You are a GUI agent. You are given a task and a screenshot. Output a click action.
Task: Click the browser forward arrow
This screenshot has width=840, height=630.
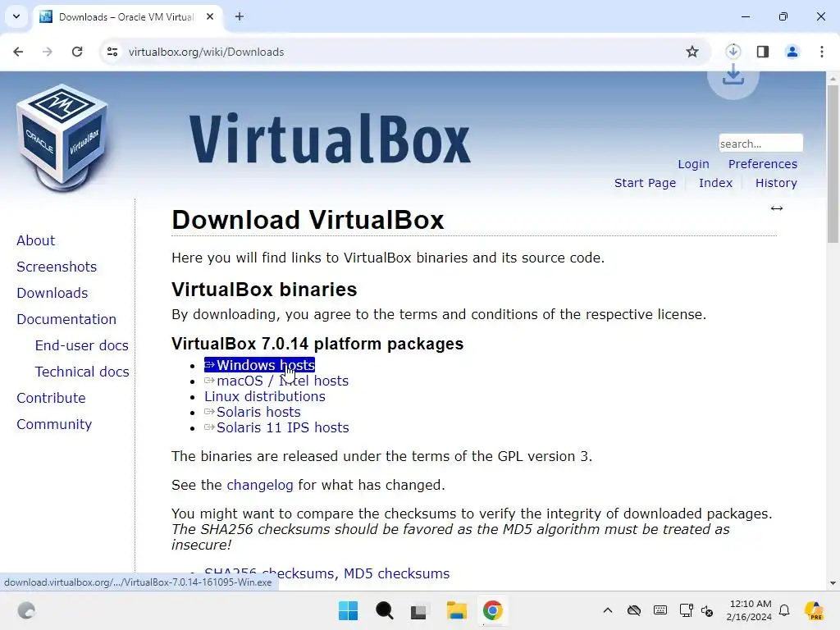(x=48, y=52)
